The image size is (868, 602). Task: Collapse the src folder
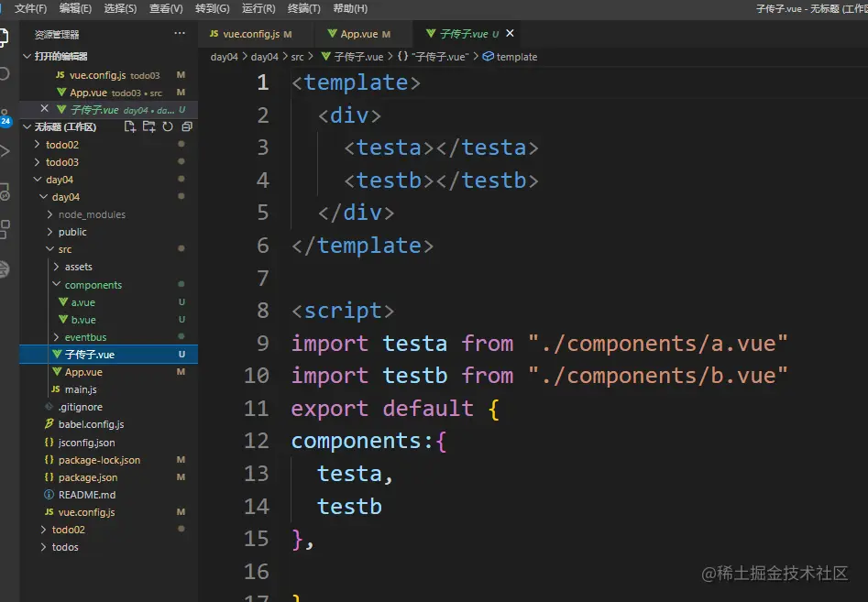click(49, 249)
